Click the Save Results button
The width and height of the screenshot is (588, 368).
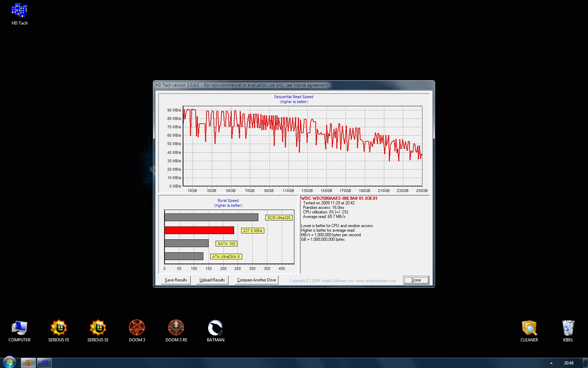click(x=176, y=280)
